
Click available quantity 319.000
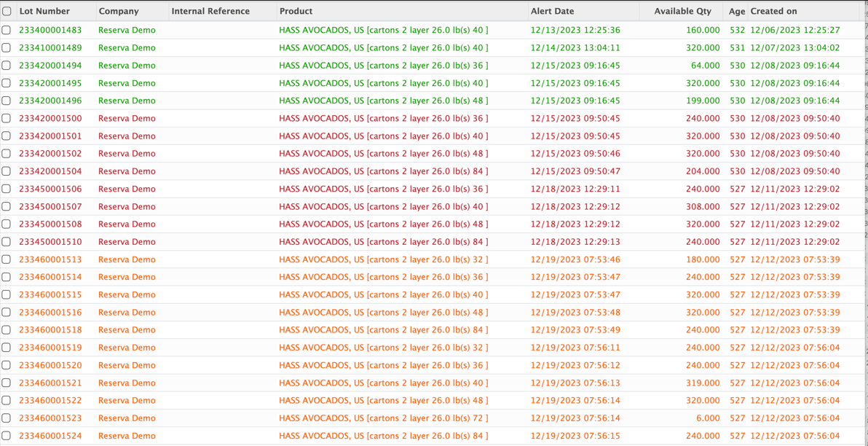(x=703, y=383)
